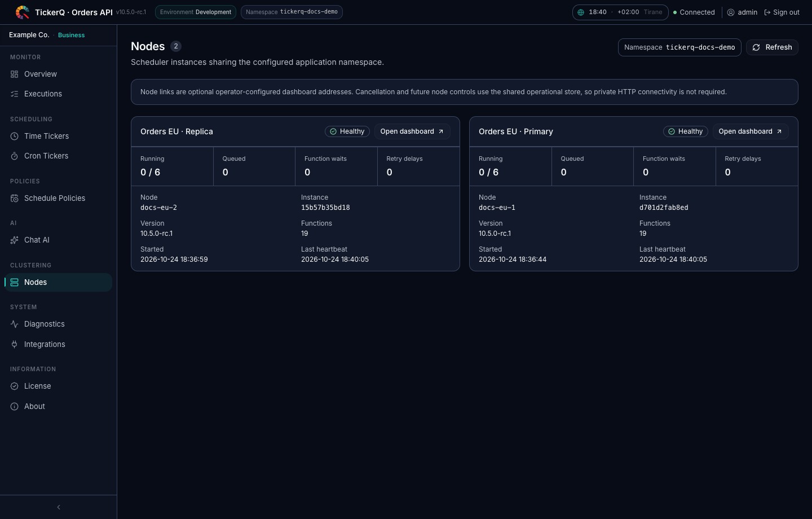Click the globe timezone icon
This screenshot has height=519, width=812.
581,12
